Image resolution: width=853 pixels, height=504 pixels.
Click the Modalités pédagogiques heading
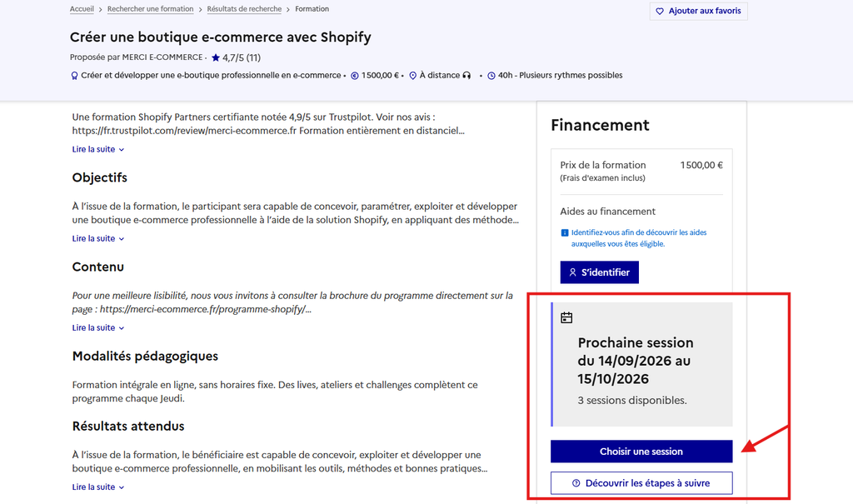click(x=145, y=357)
